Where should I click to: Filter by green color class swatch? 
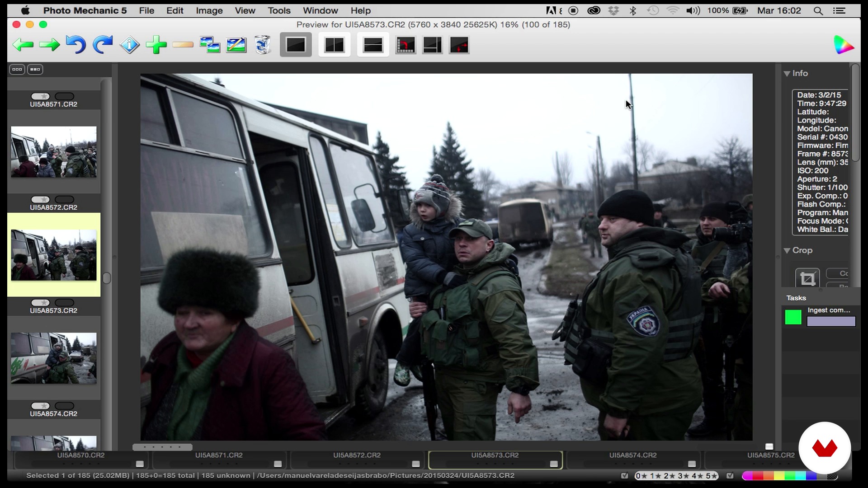tap(790, 476)
